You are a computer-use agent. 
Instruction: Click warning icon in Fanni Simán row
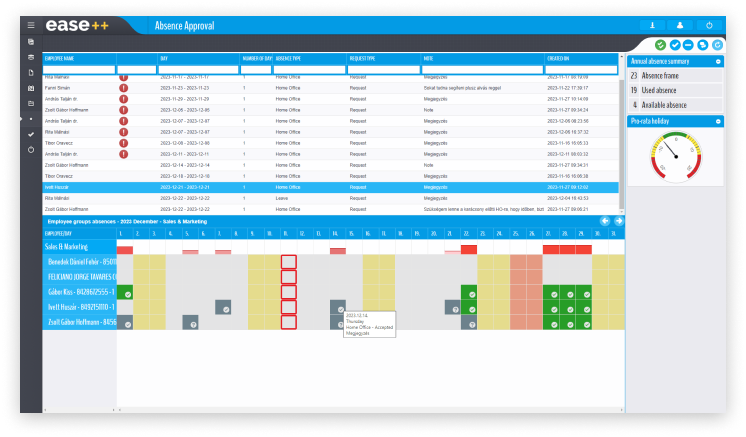[x=123, y=88]
